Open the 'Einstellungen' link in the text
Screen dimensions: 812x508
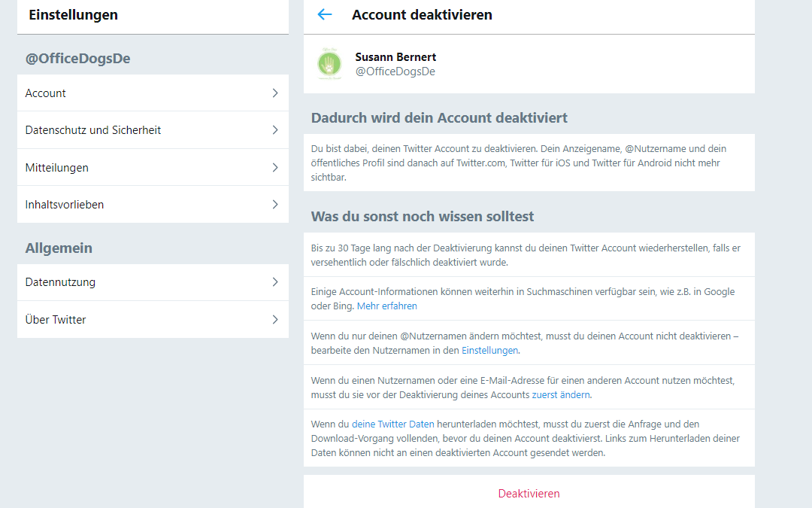pos(490,351)
